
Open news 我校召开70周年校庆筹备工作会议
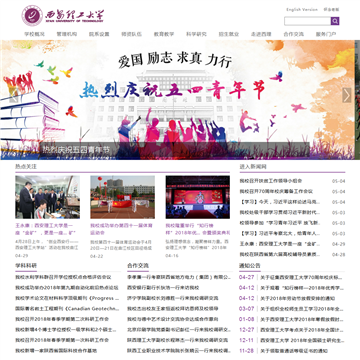[x=276, y=191]
